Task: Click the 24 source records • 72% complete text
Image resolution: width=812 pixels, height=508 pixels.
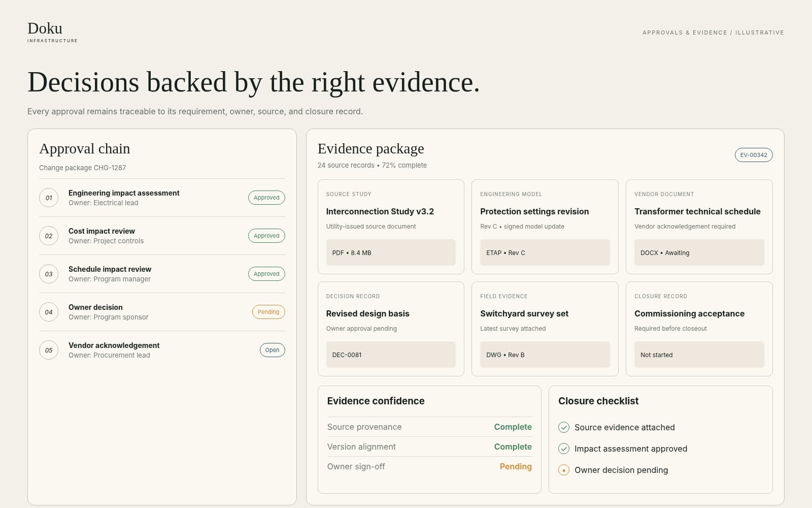Action: pyautogui.click(x=372, y=165)
